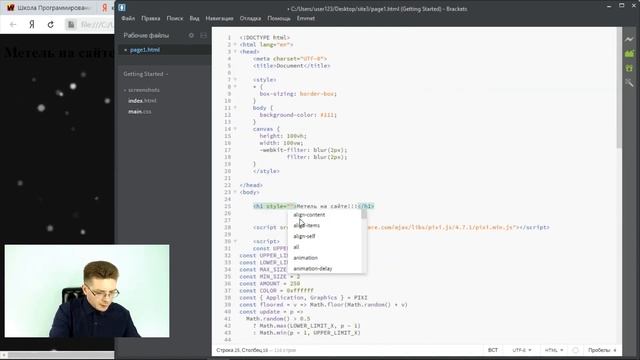
Task: Click the Yandex Я icon in browser toolbar
Action: 31,24
